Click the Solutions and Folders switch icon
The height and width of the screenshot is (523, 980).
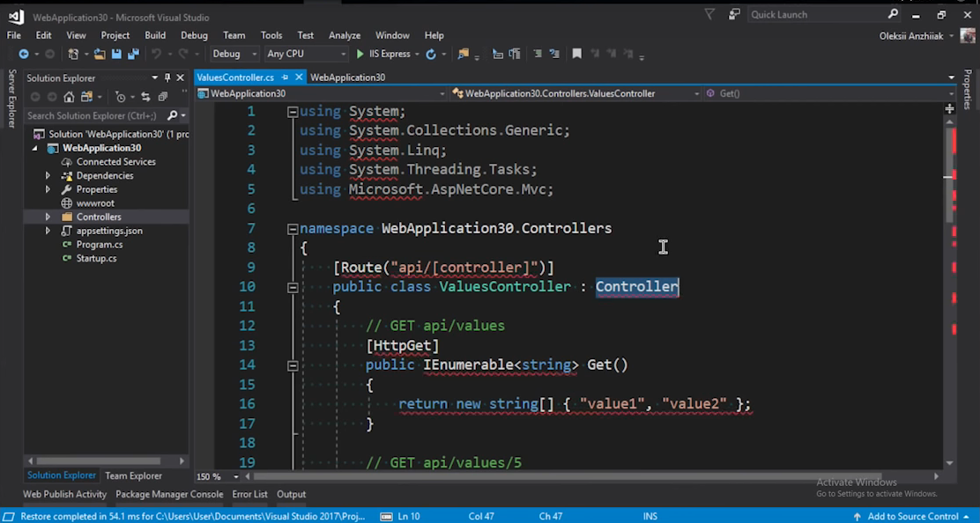[x=86, y=97]
